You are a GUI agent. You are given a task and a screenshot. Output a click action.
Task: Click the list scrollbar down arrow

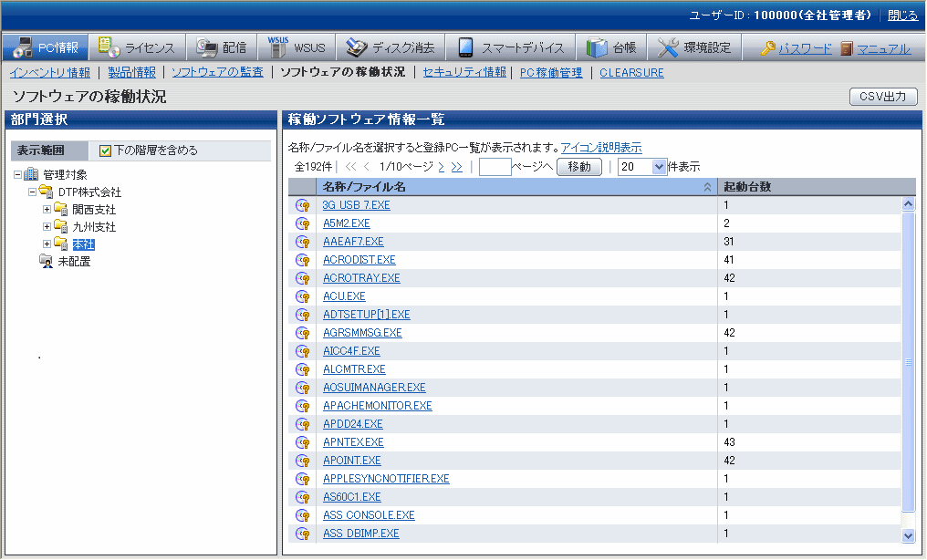(x=908, y=535)
